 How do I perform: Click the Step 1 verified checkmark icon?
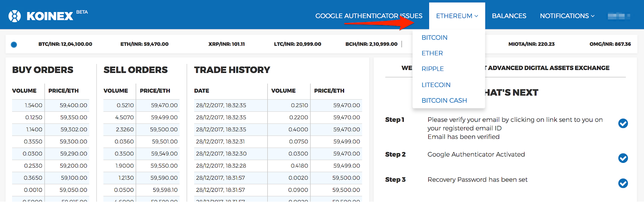623,123
